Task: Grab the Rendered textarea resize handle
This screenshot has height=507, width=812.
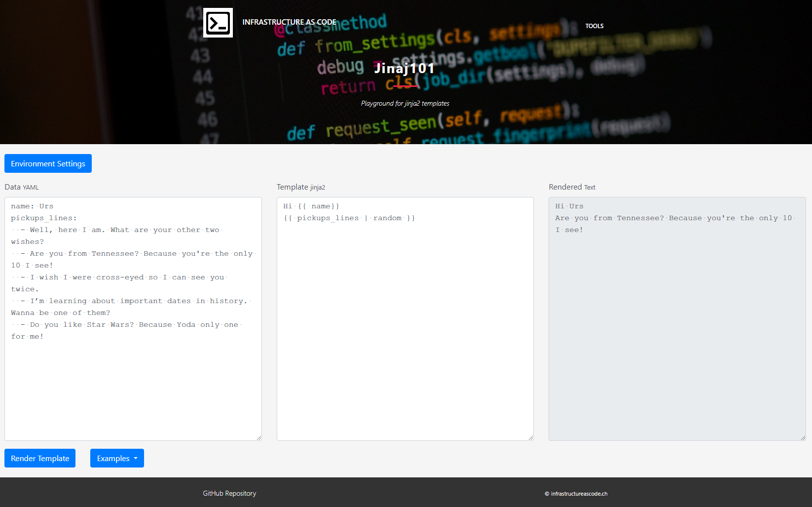Action: click(803, 438)
